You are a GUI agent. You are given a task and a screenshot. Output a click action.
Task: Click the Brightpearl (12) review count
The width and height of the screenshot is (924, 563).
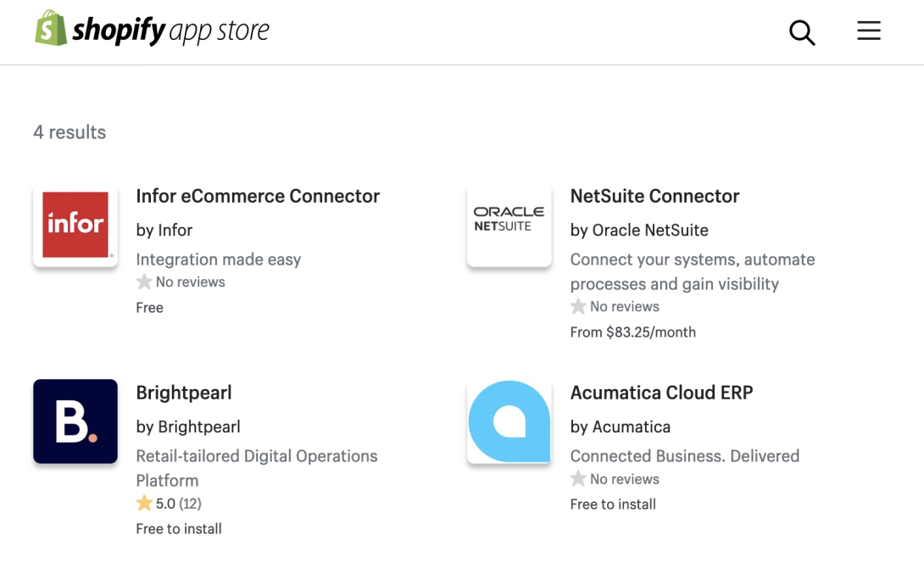pyautogui.click(x=191, y=504)
